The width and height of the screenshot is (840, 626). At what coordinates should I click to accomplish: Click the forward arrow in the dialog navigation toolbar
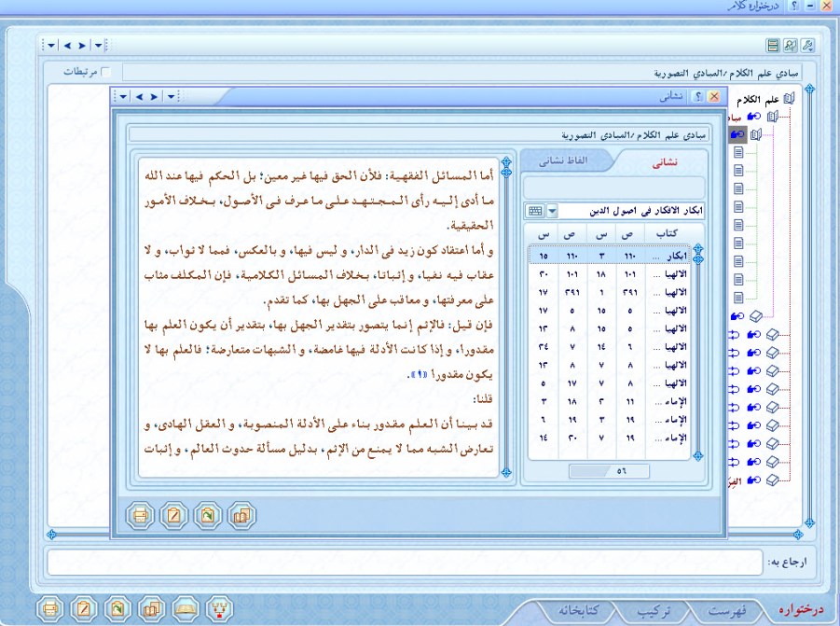[x=153, y=96]
